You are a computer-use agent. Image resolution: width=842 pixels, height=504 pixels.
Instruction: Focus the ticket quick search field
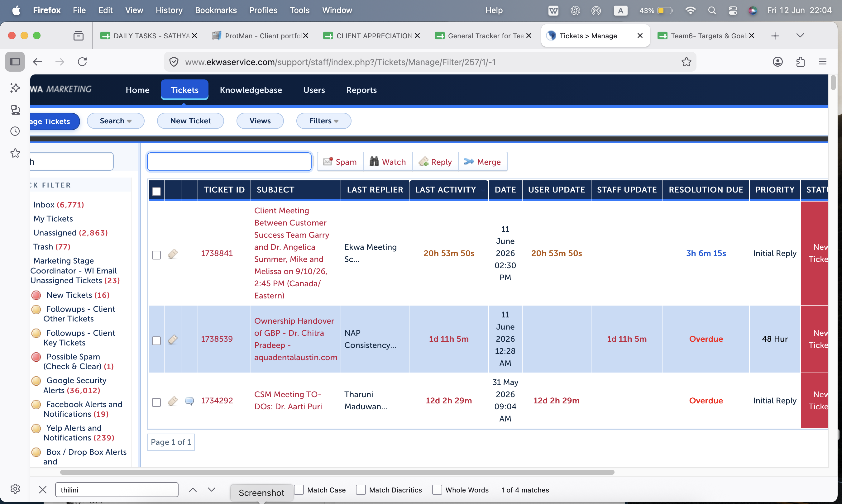pyautogui.click(x=229, y=162)
